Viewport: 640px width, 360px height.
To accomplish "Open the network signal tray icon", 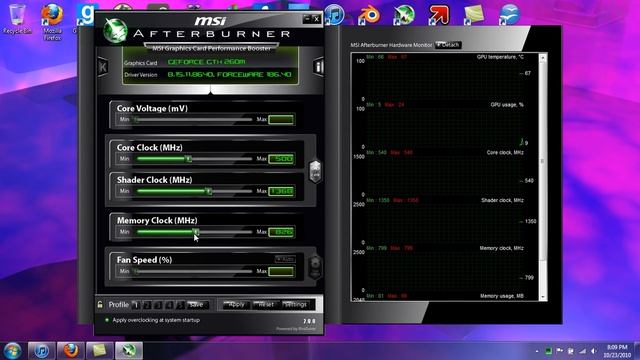I will (582, 351).
